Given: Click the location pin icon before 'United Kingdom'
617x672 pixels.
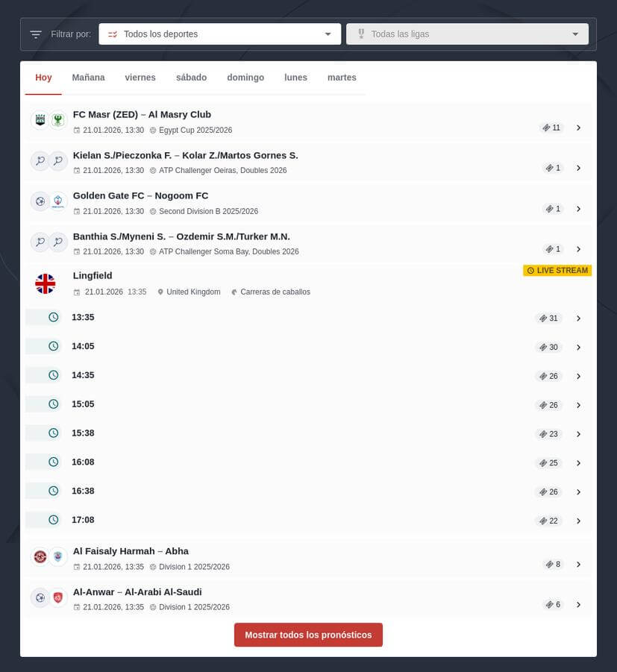Looking at the screenshot, I should point(160,292).
